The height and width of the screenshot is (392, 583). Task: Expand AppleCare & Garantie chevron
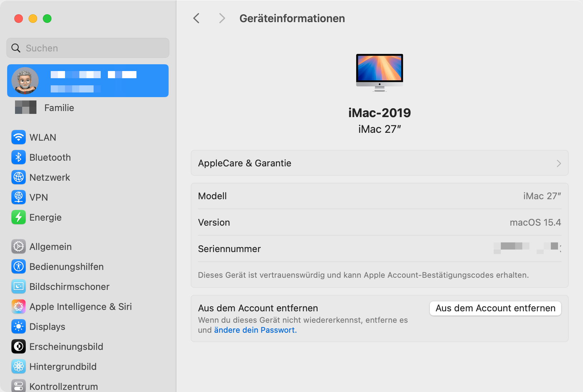click(x=559, y=164)
